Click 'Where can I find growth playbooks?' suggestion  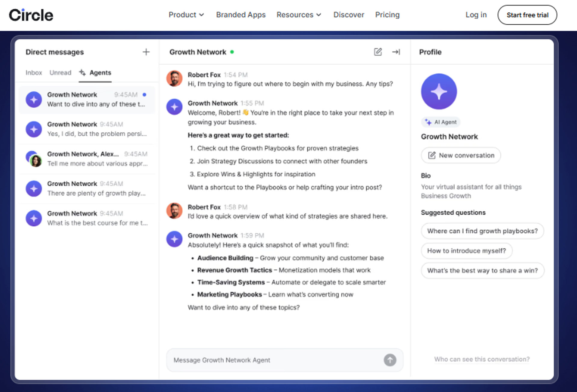click(x=482, y=231)
